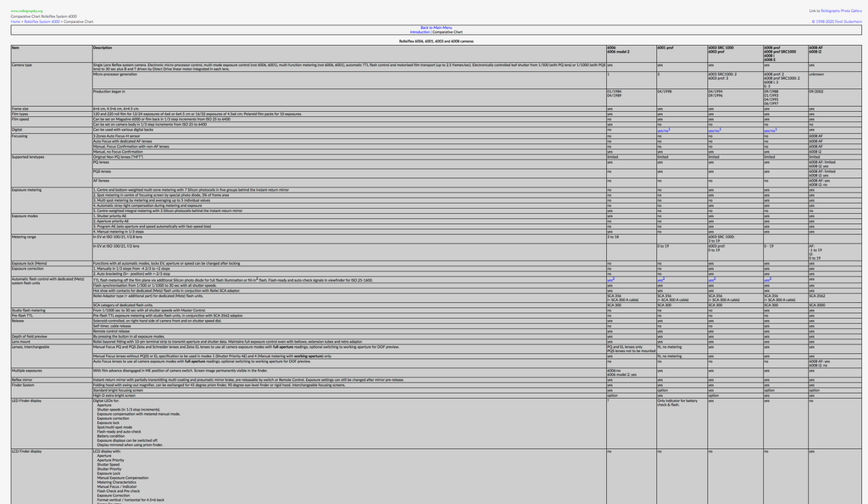Select the 6003 SRC 1000 column header
The image size is (868, 504).
tap(721, 48)
